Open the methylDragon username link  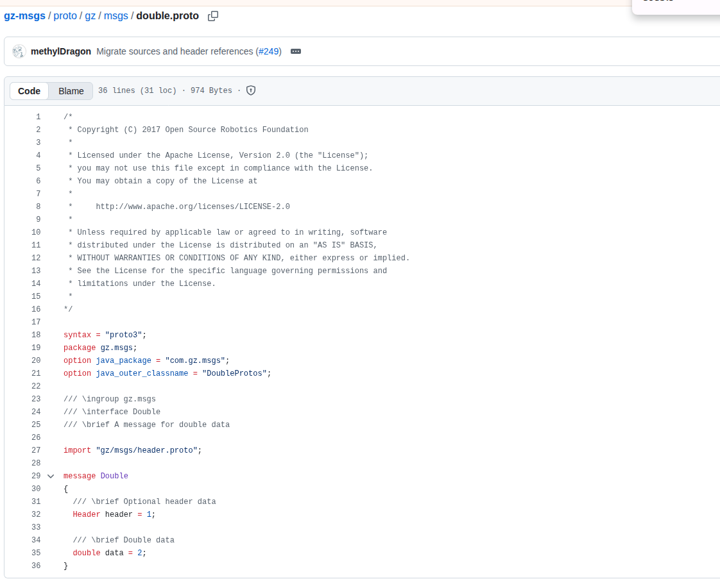coord(61,51)
